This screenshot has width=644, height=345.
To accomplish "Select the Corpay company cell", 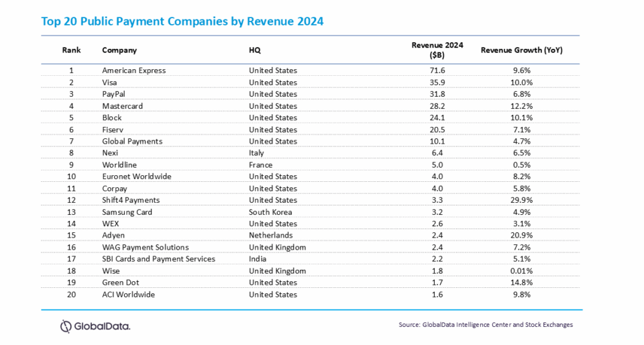I will pos(115,189).
